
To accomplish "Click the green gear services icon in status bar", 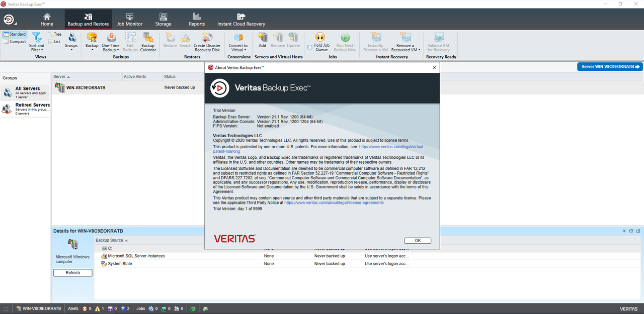I will 193,308.
